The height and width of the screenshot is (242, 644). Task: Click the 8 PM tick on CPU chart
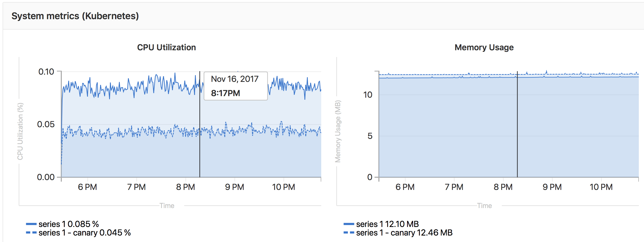[185, 187]
